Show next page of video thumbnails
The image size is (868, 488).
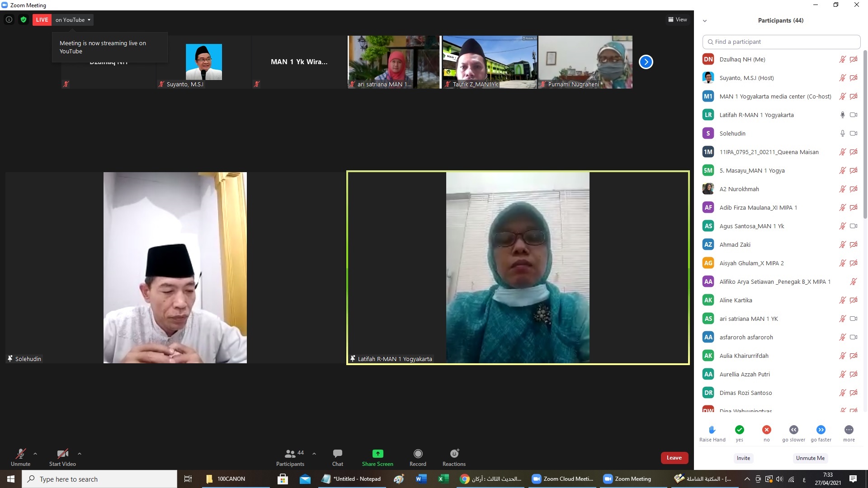[646, 62]
